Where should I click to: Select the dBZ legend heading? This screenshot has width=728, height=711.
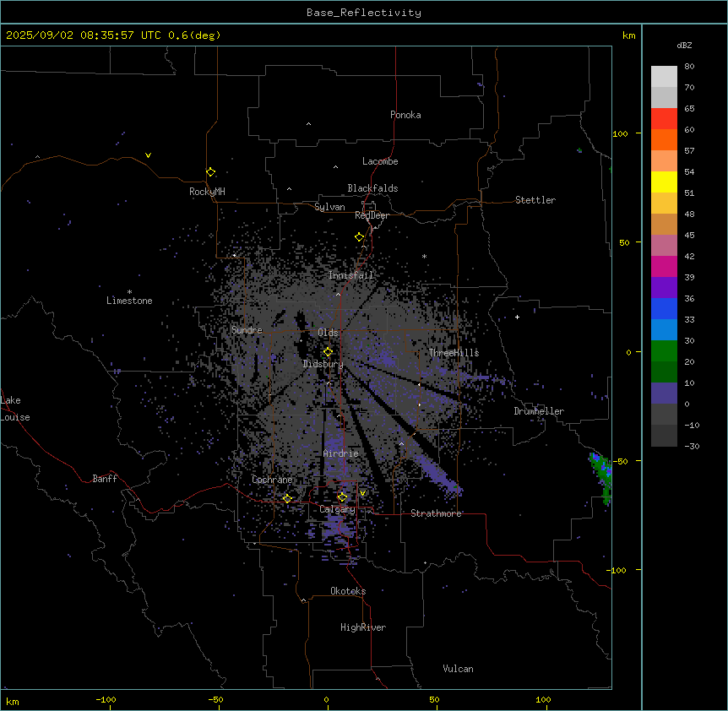(x=684, y=45)
